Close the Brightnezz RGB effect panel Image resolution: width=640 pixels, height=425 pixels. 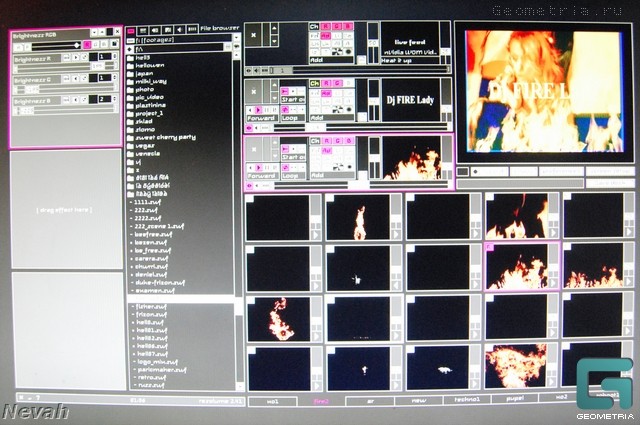click(116, 34)
